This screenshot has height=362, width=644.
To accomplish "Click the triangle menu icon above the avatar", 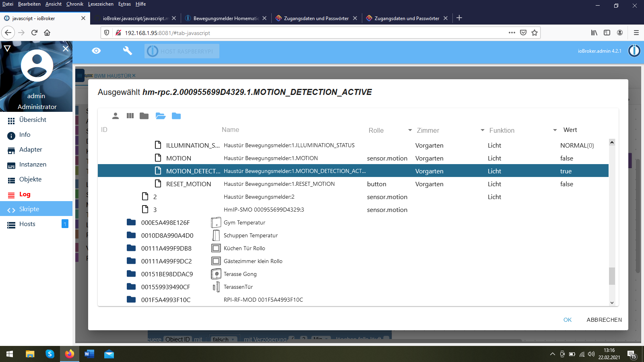I will 7,49.
